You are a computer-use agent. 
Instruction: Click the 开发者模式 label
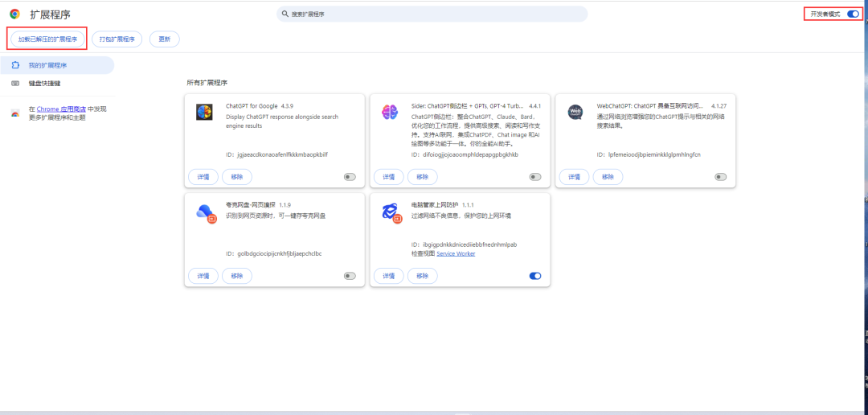pos(825,14)
